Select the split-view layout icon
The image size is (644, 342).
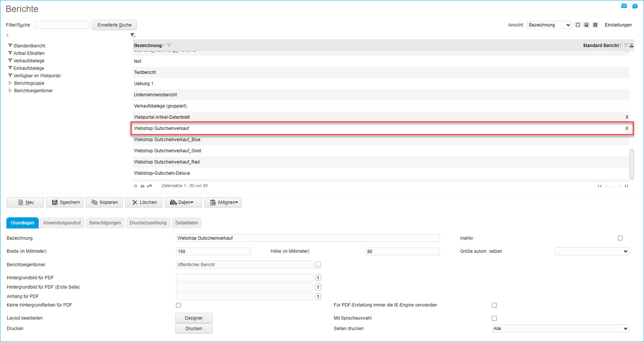coord(586,25)
